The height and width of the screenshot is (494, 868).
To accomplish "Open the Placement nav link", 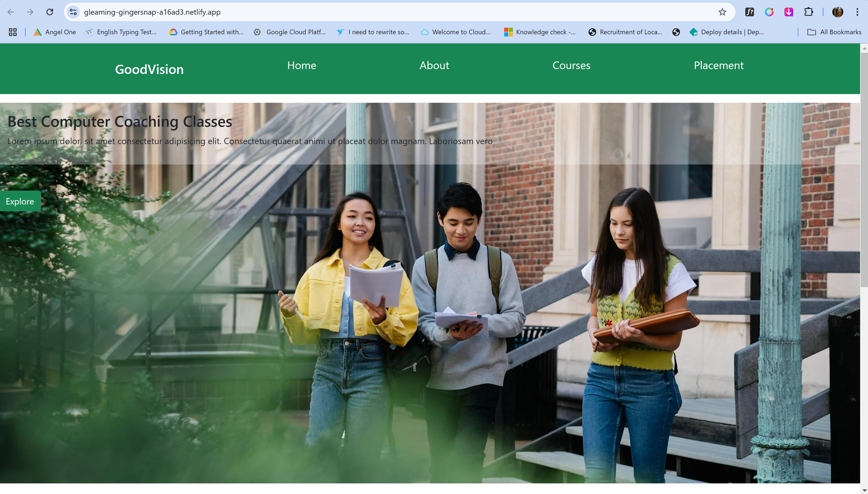I will point(718,65).
